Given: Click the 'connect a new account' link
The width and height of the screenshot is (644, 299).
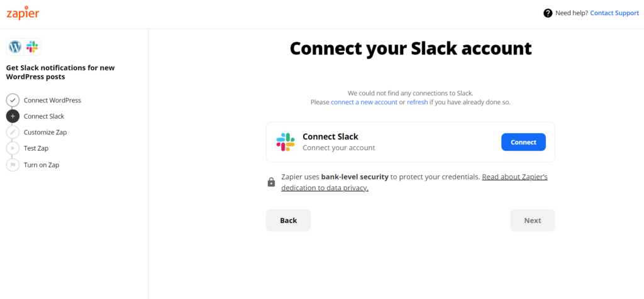Looking at the screenshot, I should pyautogui.click(x=364, y=102).
